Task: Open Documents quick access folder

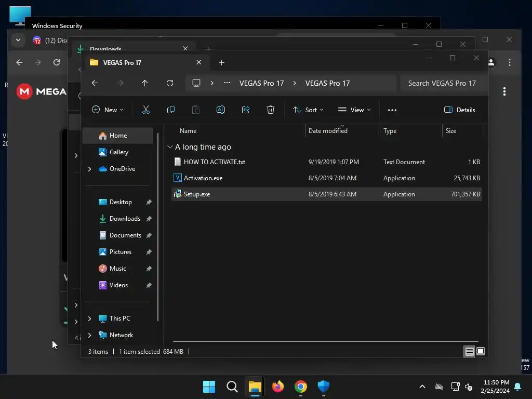Action: (125, 235)
